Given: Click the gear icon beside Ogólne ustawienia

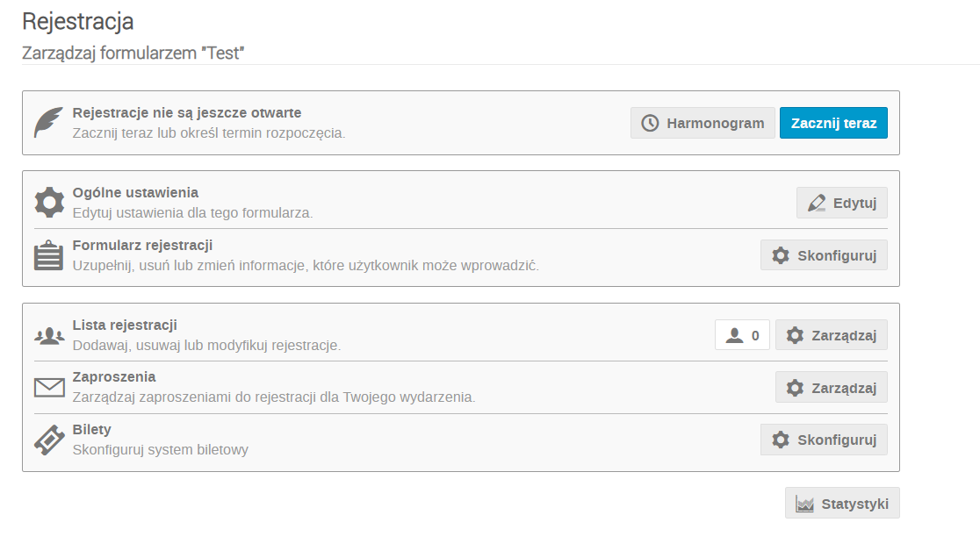Looking at the screenshot, I should click(x=49, y=202).
